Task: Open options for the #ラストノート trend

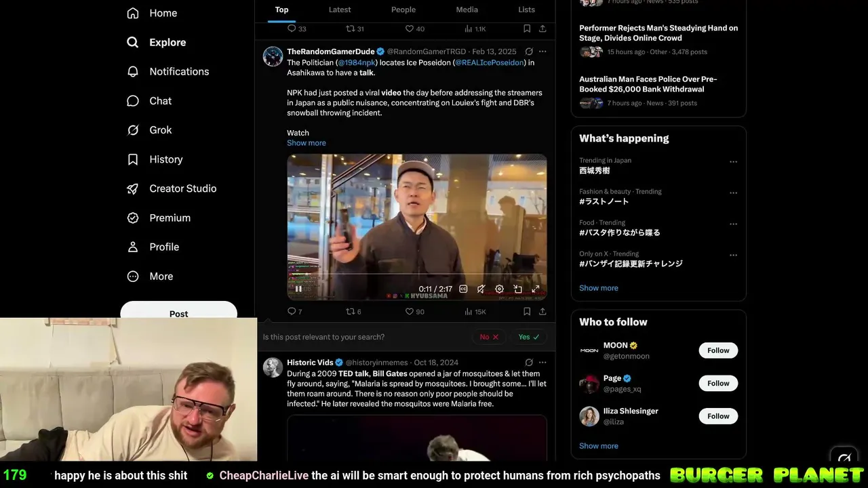Action: [733, 193]
